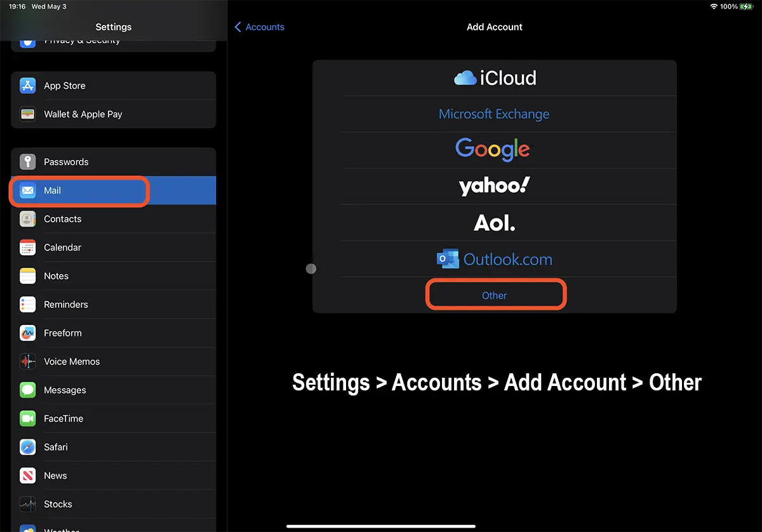Open Reminders settings row

[114, 305]
